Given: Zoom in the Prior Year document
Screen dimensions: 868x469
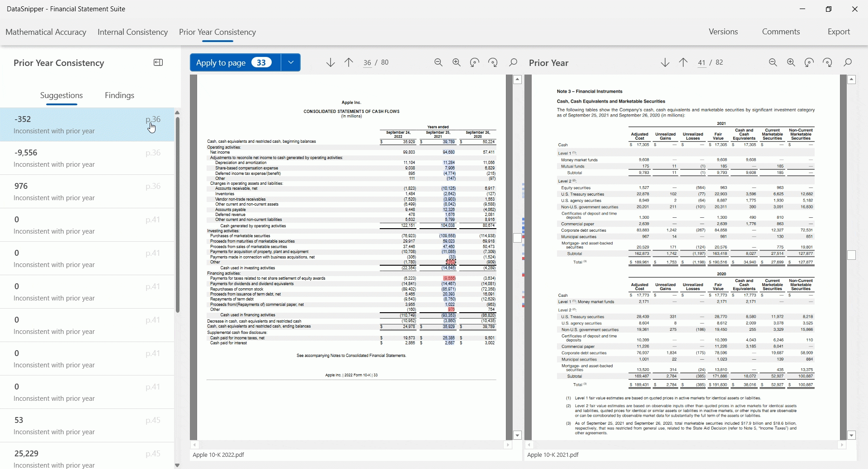Looking at the screenshot, I should [791, 62].
